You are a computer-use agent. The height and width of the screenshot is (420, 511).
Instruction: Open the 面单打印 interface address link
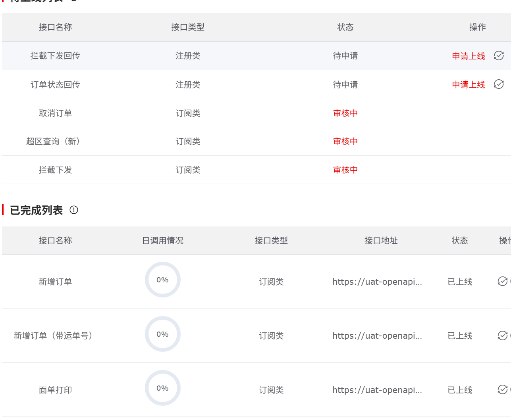[x=377, y=390]
